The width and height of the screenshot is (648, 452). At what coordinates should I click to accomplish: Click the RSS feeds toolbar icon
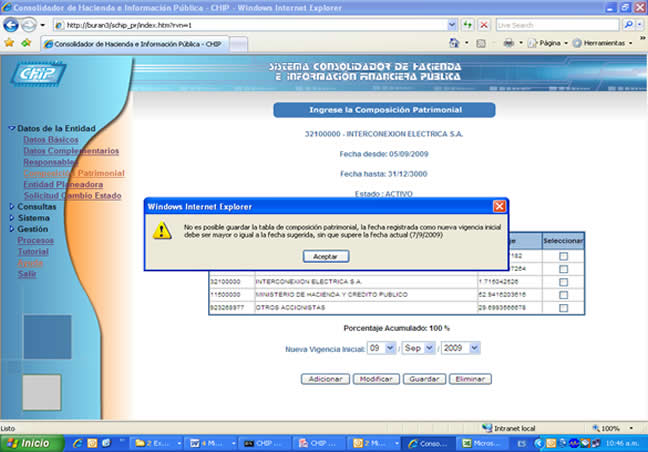(481, 43)
